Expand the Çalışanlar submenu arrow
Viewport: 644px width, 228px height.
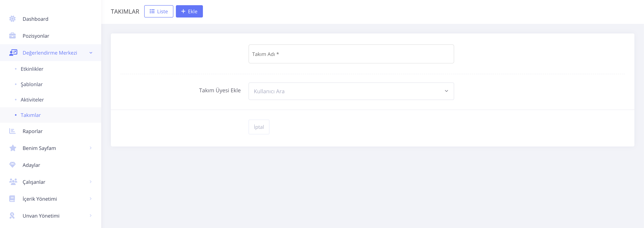pos(91,182)
